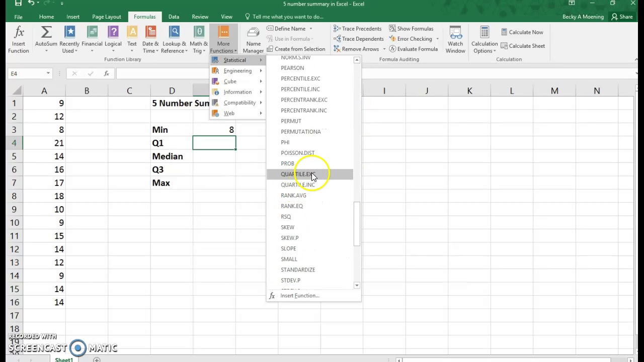Click the More Functions button

pyautogui.click(x=223, y=40)
